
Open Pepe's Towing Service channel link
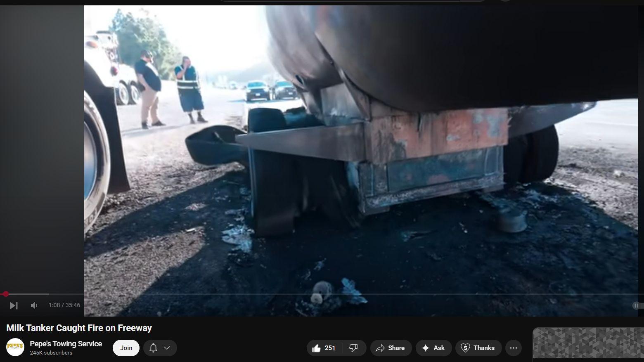point(66,344)
